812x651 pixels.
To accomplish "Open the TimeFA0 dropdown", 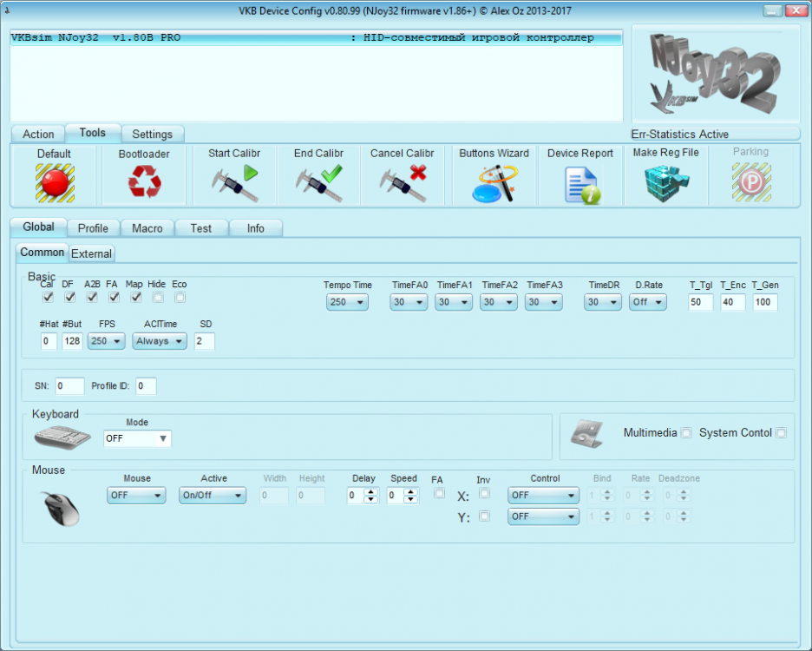I will pyautogui.click(x=409, y=302).
